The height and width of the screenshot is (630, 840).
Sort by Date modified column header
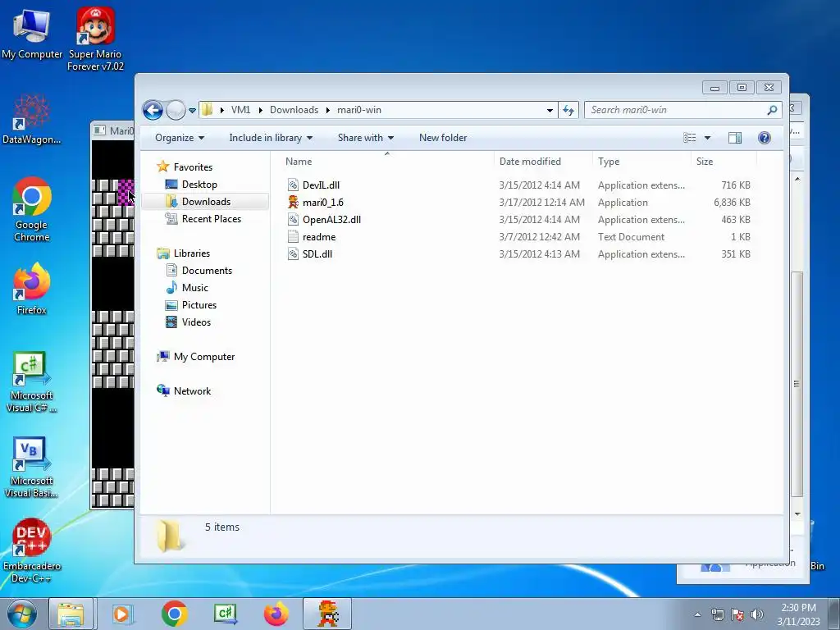(x=530, y=162)
